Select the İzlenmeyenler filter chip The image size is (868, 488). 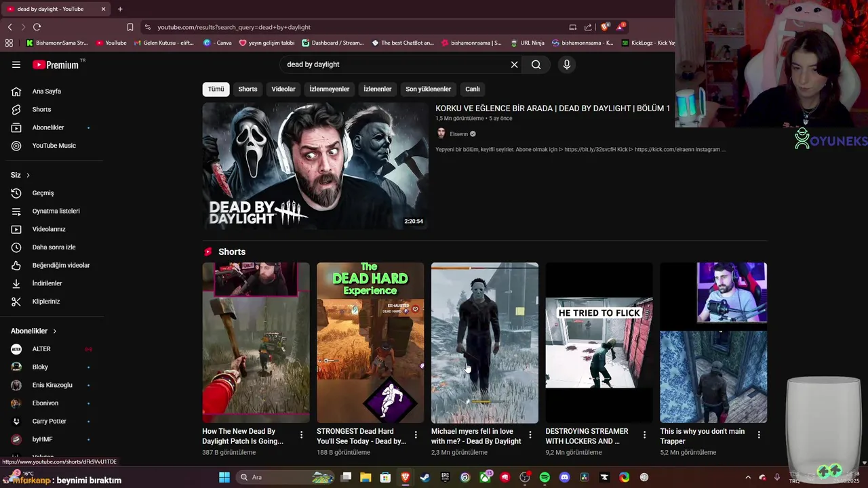pyautogui.click(x=330, y=89)
